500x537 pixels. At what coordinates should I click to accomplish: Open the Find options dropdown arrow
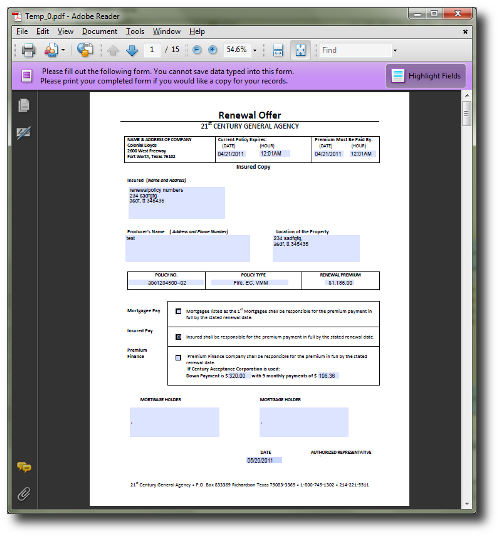coord(395,50)
